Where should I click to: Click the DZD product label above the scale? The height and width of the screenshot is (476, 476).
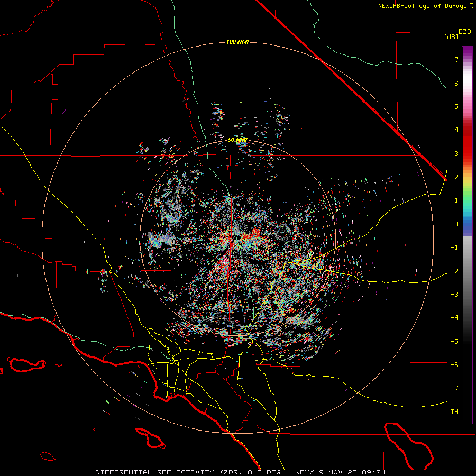click(x=465, y=32)
